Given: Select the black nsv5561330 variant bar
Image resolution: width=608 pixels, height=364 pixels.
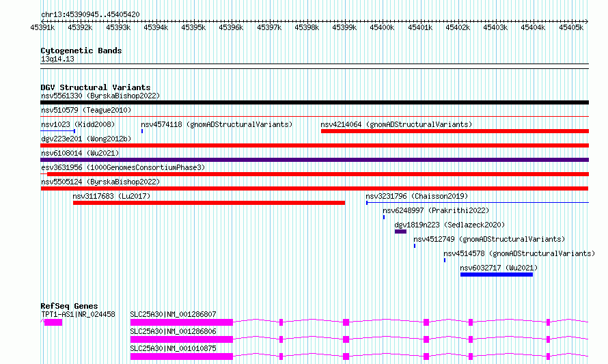Looking at the screenshot, I should click(x=314, y=102).
